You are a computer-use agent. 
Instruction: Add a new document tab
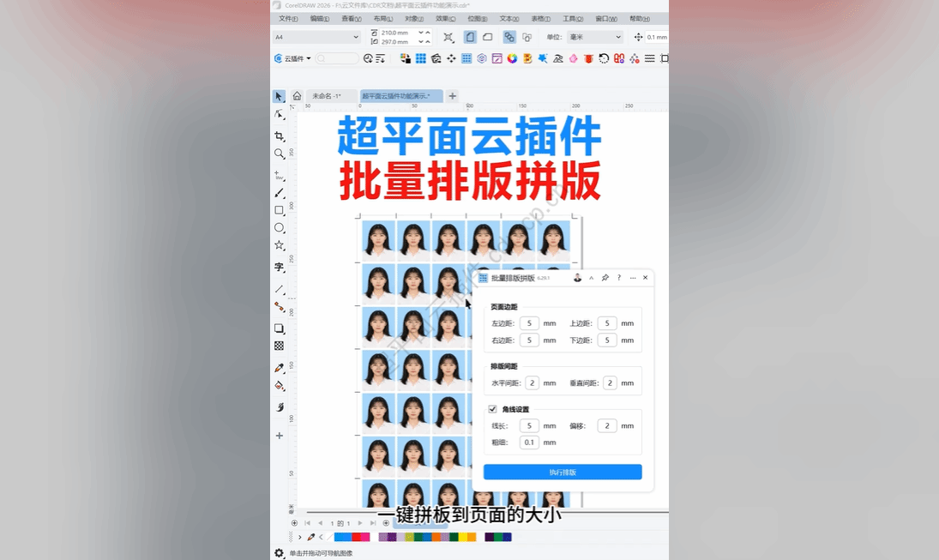pyautogui.click(x=452, y=96)
